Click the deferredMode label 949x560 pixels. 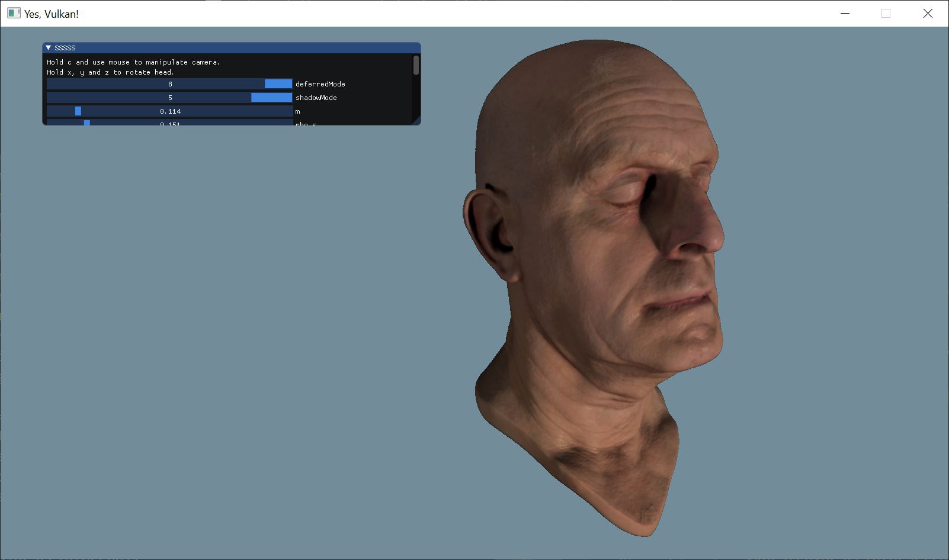[320, 84]
